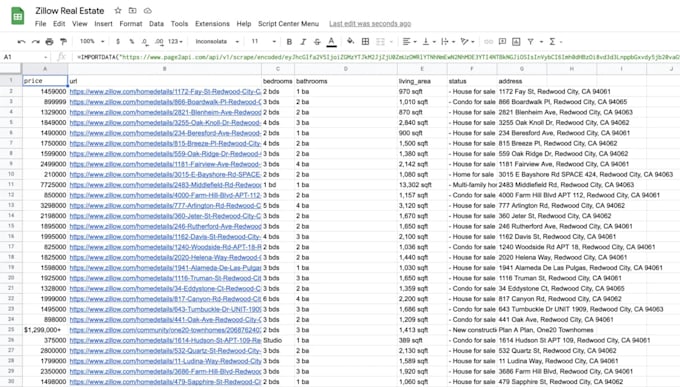
Task: Toggle strikethrough formatting
Action: [317, 42]
